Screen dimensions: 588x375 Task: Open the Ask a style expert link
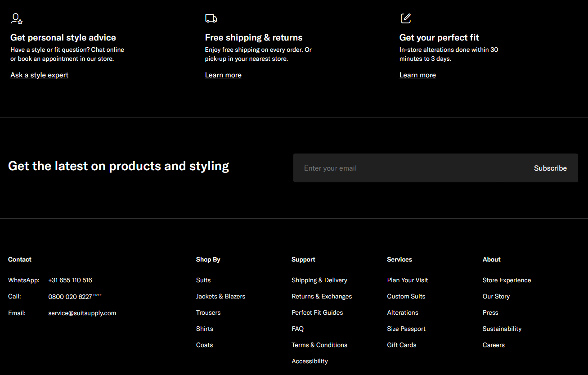40,75
